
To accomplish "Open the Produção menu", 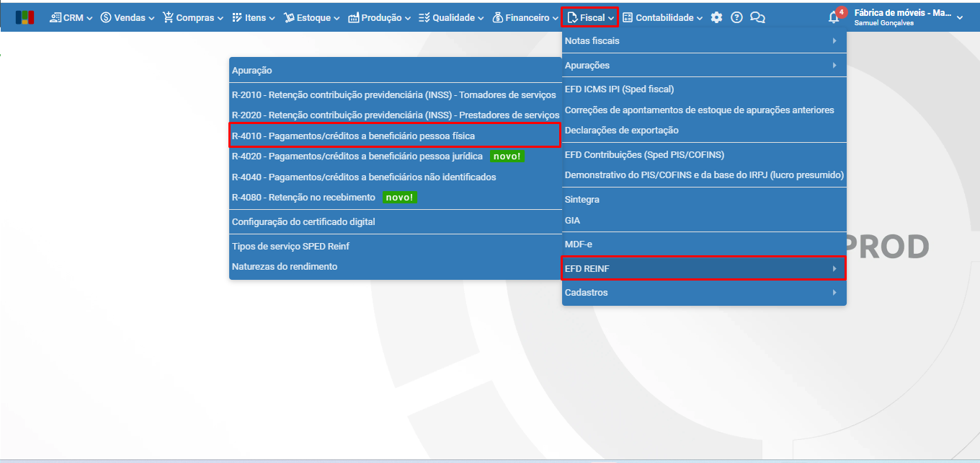I will [x=379, y=17].
